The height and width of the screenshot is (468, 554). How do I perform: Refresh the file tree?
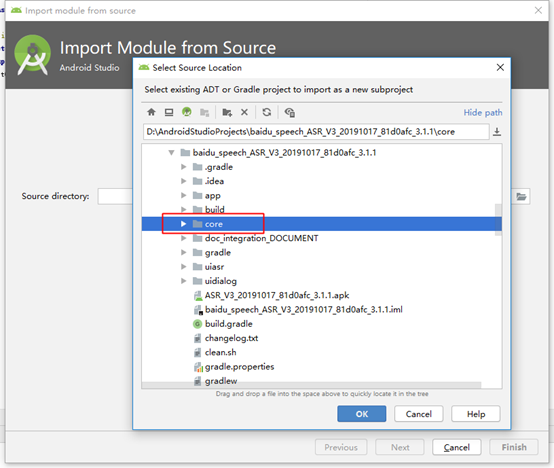(267, 112)
